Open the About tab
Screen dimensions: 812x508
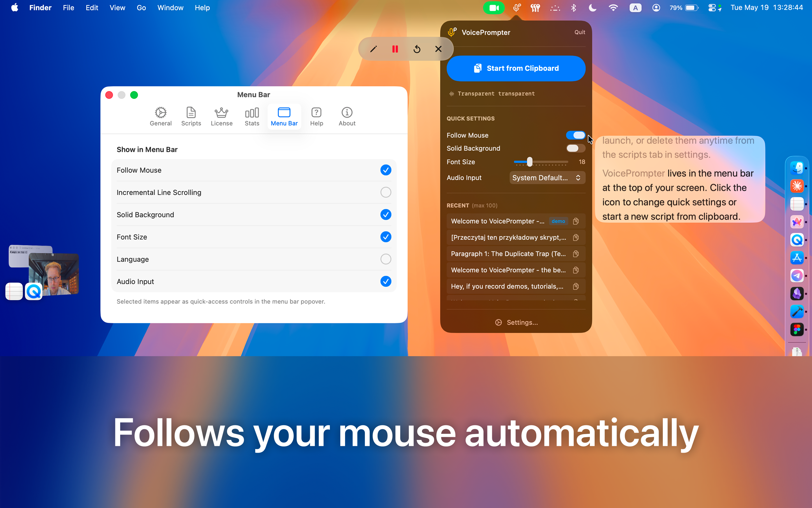tap(347, 117)
